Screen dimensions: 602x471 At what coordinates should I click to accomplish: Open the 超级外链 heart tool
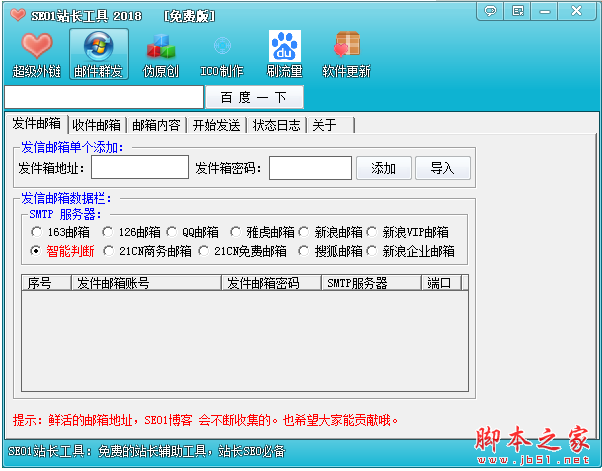coord(36,55)
